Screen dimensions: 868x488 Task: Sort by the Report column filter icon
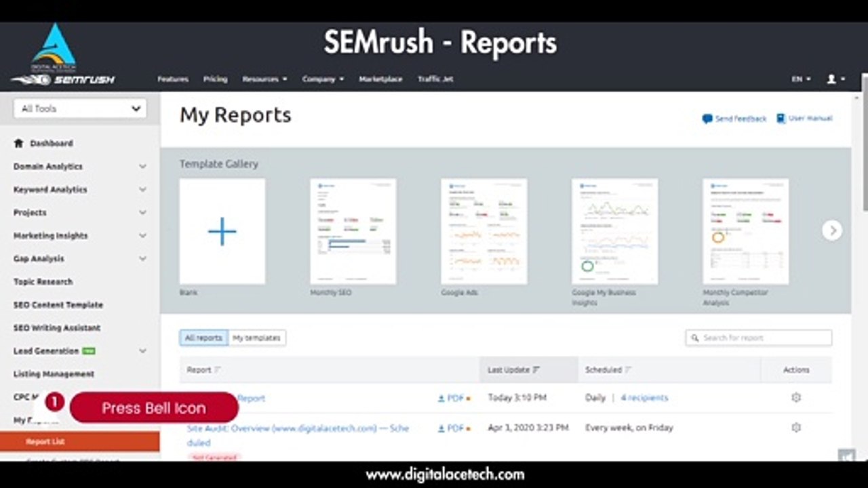click(x=218, y=370)
